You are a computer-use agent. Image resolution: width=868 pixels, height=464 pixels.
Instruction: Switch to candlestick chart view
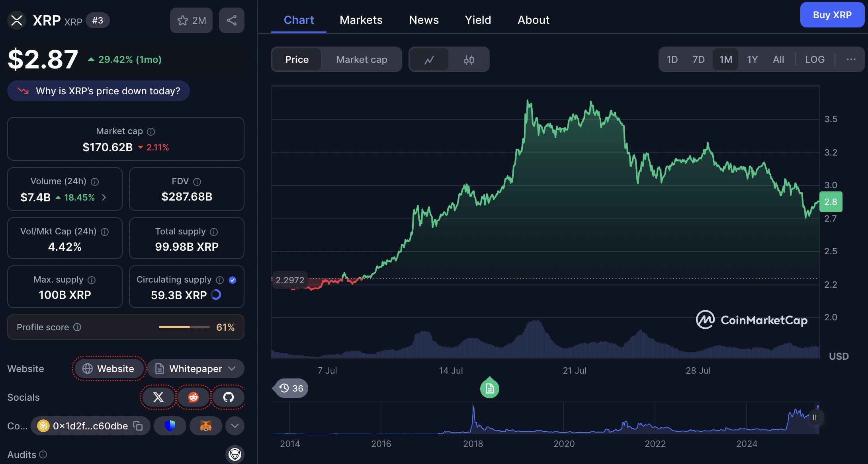[469, 59]
